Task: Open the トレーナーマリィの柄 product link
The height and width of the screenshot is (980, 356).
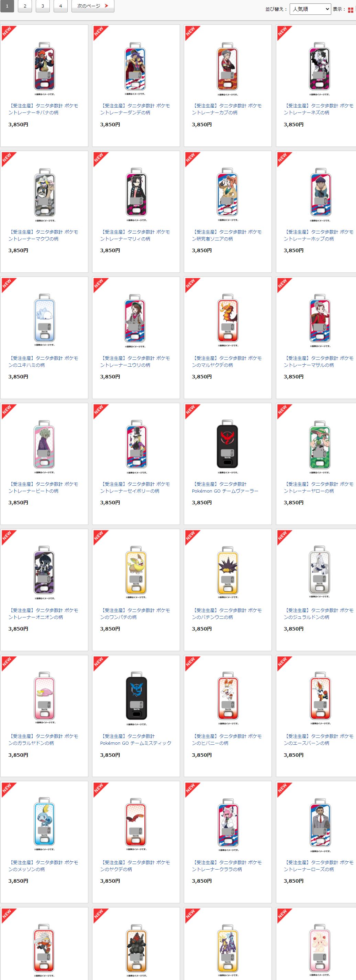Action: (135, 236)
